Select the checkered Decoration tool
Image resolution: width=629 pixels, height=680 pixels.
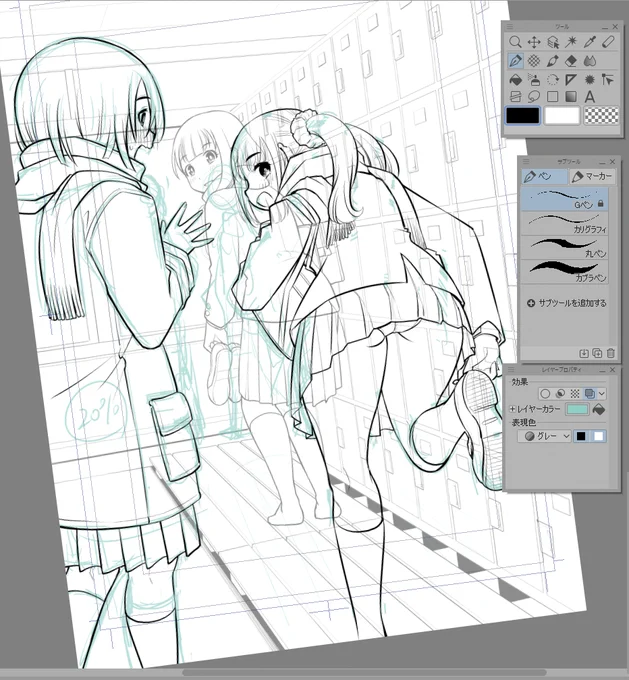(x=534, y=61)
